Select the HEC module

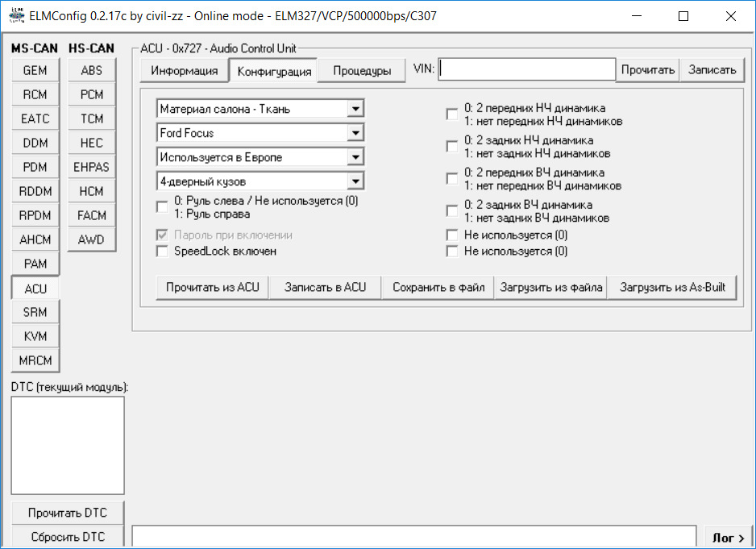(92, 143)
